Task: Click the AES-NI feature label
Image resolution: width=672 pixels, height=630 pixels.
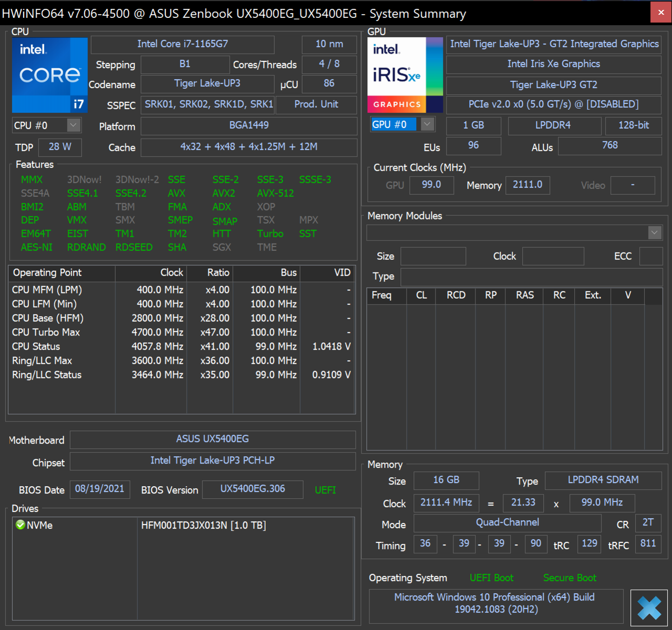Action: pyautogui.click(x=37, y=247)
